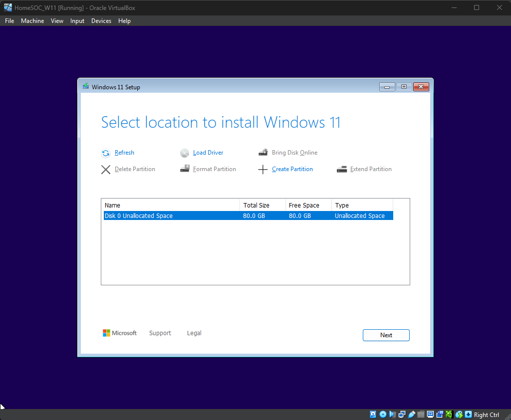This screenshot has width=511, height=420.
Task: Click the Refresh icon
Action: pyautogui.click(x=106, y=153)
